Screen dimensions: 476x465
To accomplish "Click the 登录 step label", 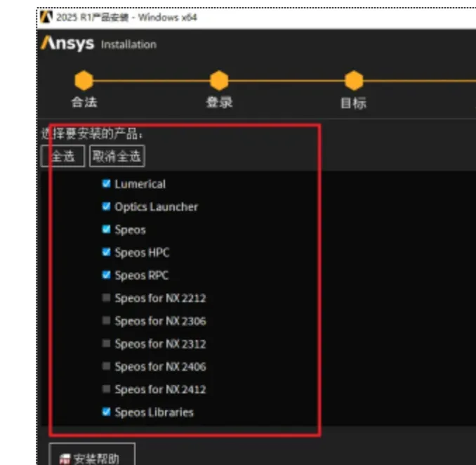I will click(x=219, y=102).
